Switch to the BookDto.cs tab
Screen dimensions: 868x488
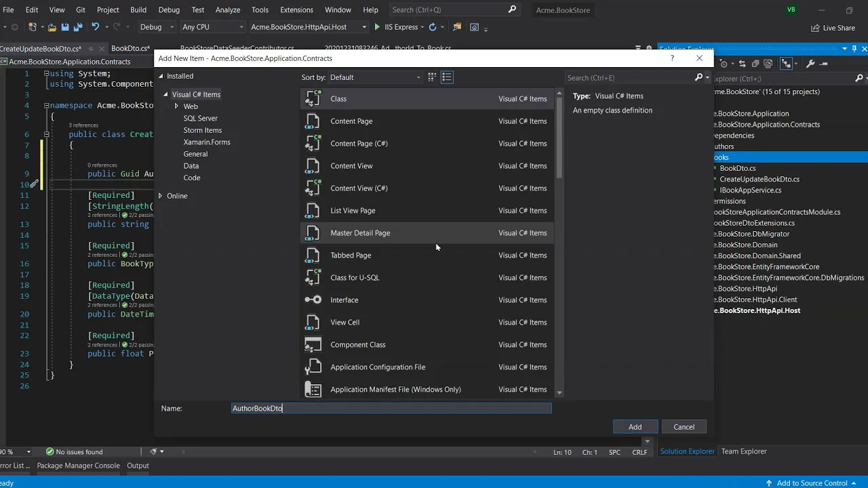pyautogui.click(x=130, y=49)
